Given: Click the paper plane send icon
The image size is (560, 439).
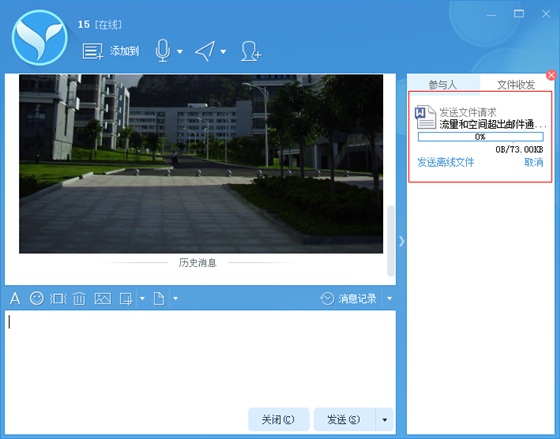Looking at the screenshot, I should click(205, 51).
